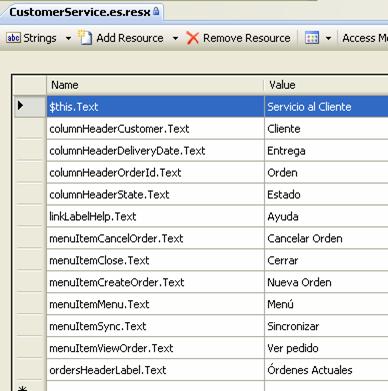Click the Add Resource page icon

click(x=85, y=37)
